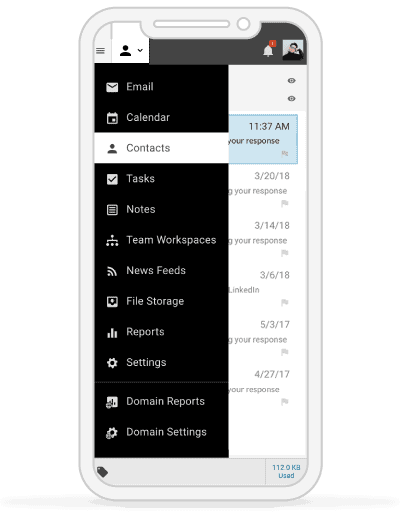This screenshot has width=400, height=520.
Task: Click the Calendar icon
Action: [112, 118]
